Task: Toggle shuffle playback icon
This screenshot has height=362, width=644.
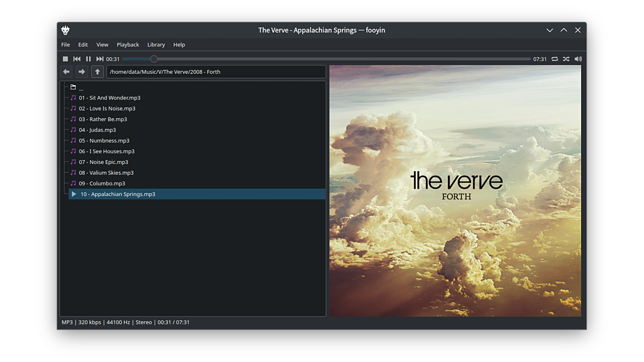Action: point(566,59)
